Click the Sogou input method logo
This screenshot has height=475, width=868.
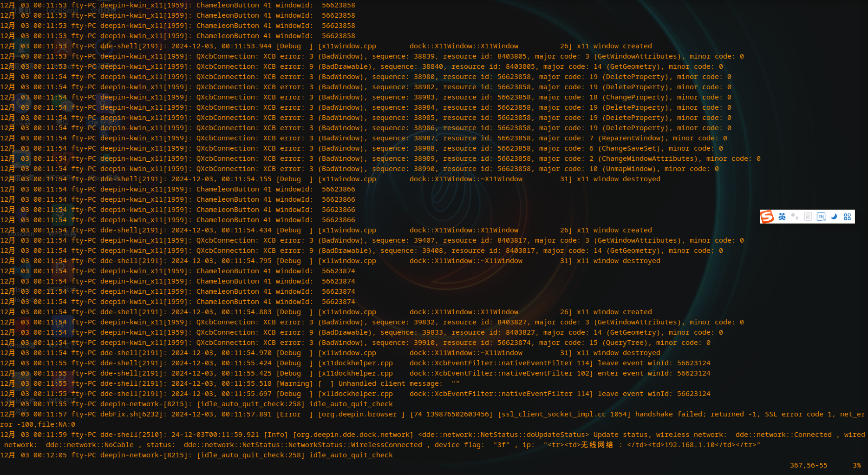767,217
